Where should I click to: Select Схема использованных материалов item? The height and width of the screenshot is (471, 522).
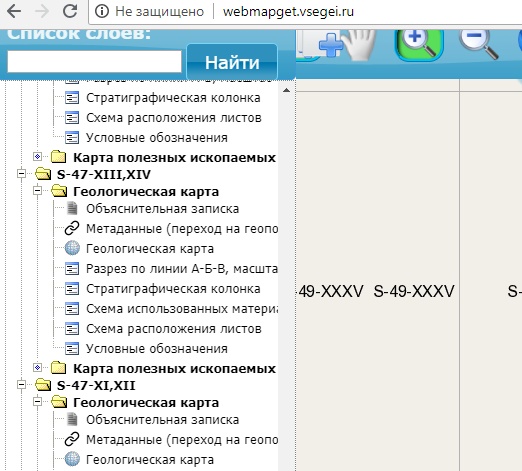point(182,309)
